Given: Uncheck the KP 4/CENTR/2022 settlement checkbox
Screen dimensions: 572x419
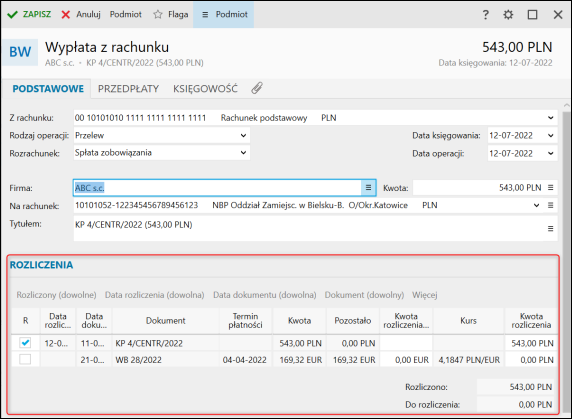Looking at the screenshot, I should point(25,343).
